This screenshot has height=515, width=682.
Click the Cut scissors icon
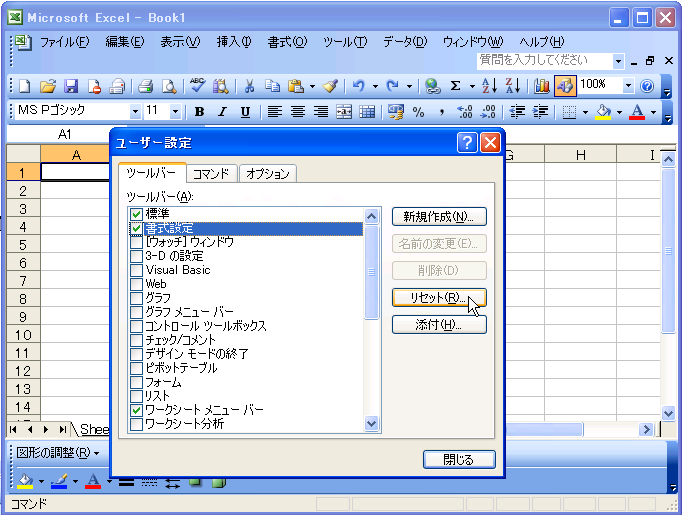pyautogui.click(x=249, y=86)
